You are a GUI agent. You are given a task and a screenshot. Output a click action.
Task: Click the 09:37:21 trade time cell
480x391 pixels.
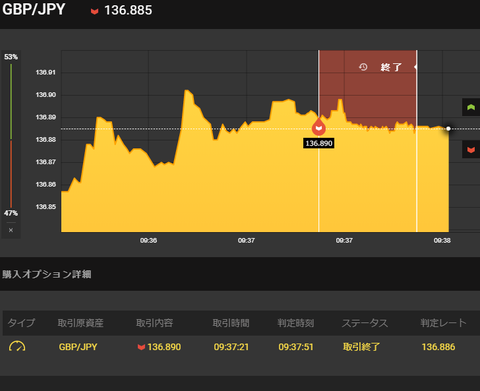(231, 347)
